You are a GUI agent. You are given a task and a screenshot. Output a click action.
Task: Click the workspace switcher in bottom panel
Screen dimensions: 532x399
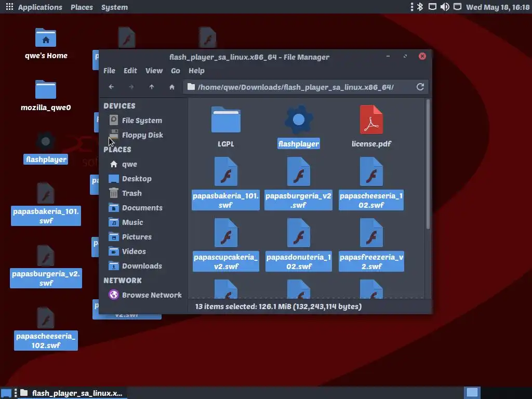472,393
